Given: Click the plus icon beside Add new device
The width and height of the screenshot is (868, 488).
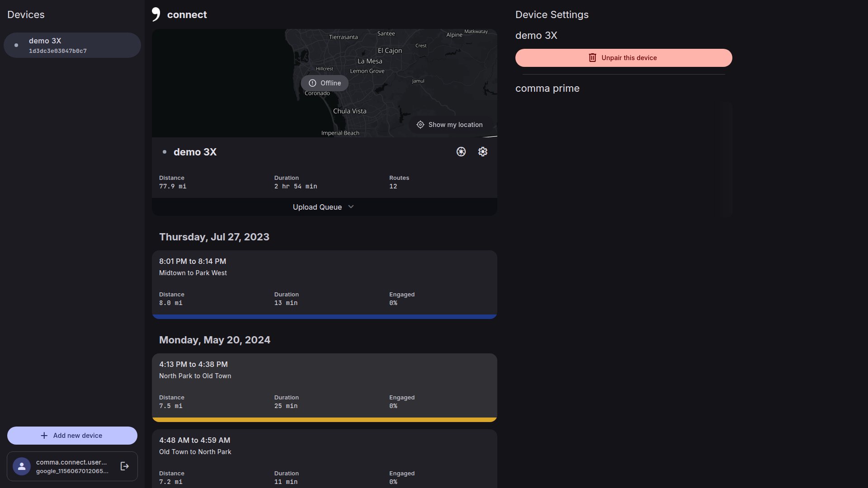Looking at the screenshot, I should click(x=44, y=436).
